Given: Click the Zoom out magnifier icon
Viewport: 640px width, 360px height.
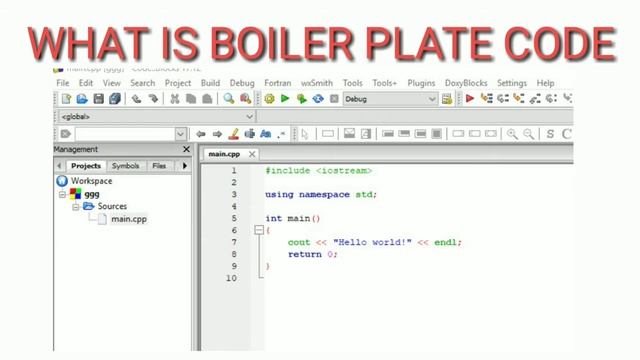Looking at the screenshot, I should tap(529, 134).
